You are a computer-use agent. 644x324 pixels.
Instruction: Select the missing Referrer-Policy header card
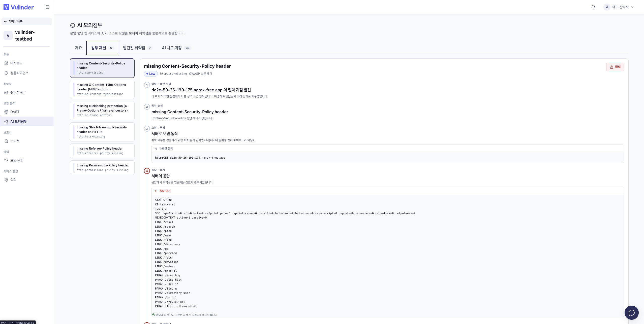[x=102, y=151]
